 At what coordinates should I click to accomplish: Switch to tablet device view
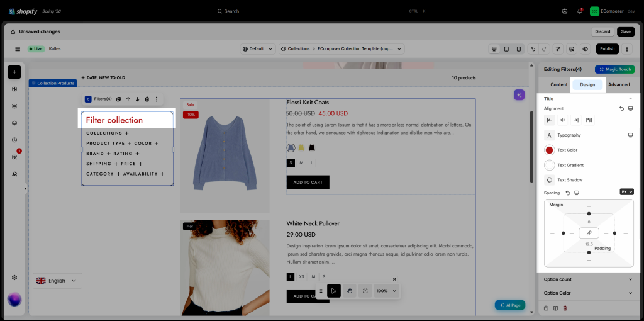coord(506,49)
